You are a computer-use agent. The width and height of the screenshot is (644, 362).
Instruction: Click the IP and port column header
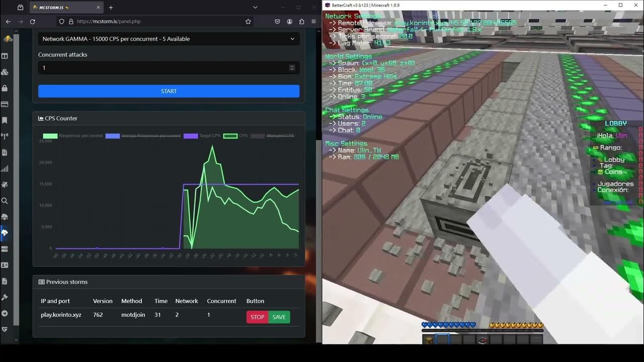point(55,301)
